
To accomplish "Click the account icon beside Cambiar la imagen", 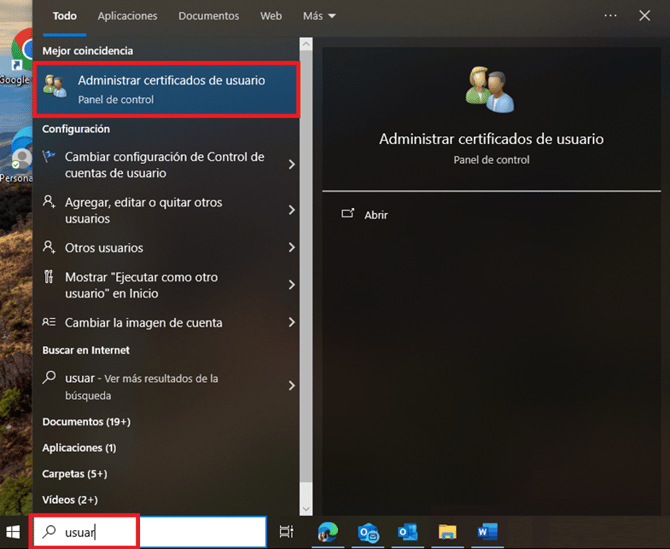I will [x=49, y=322].
